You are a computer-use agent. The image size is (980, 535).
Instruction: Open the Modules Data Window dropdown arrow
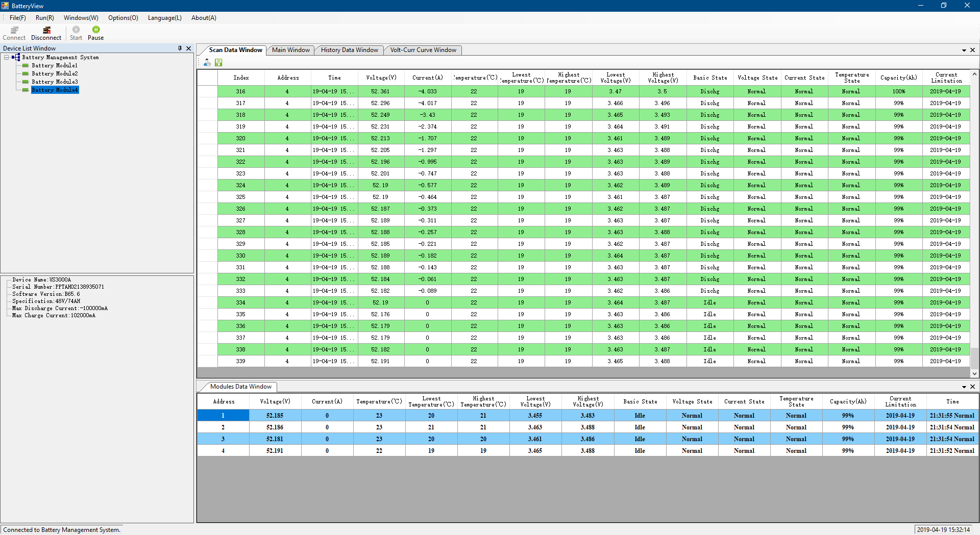point(964,387)
